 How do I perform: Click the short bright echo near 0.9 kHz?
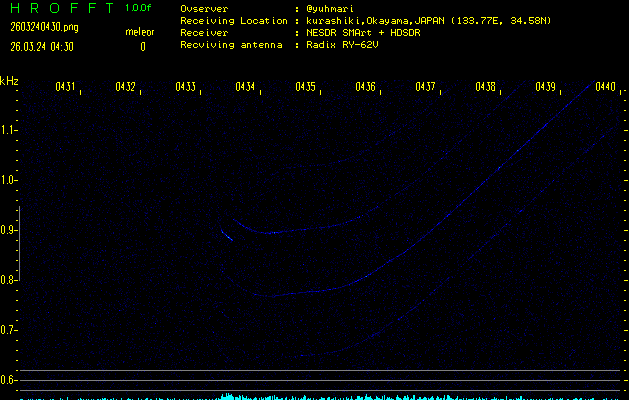click(227, 235)
